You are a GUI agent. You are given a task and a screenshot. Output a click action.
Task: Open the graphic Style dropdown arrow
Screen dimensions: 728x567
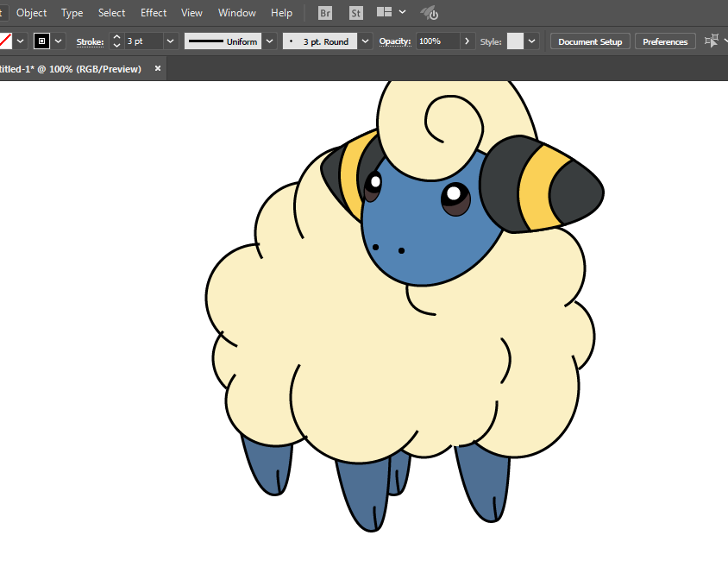click(x=531, y=41)
